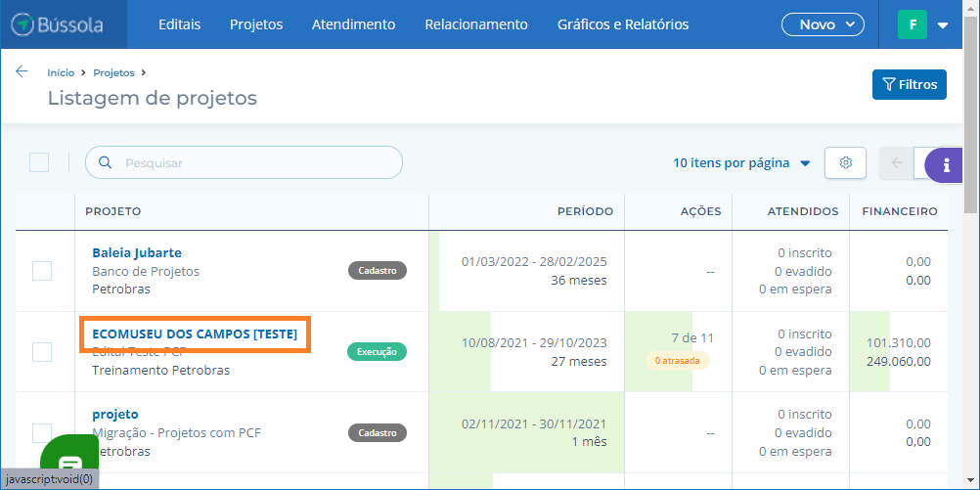Click the Cadastro badge on Baleia Jubarte

point(378,271)
